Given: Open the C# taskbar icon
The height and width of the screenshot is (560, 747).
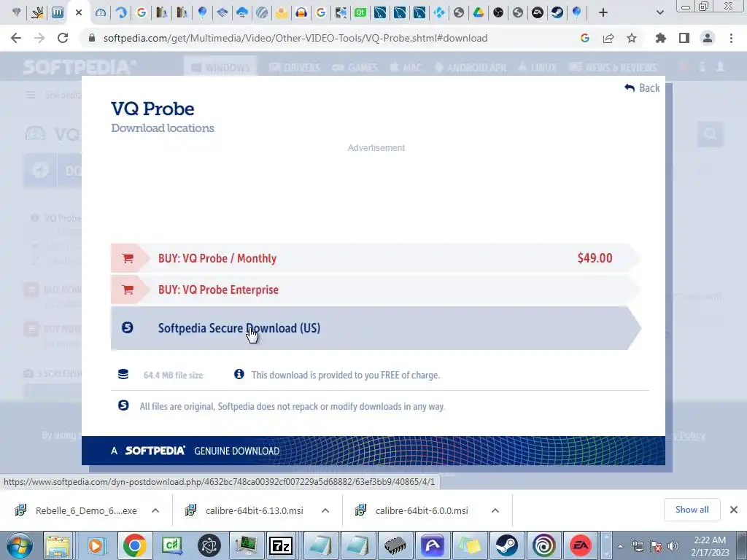Looking at the screenshot, I should (172, 545).
